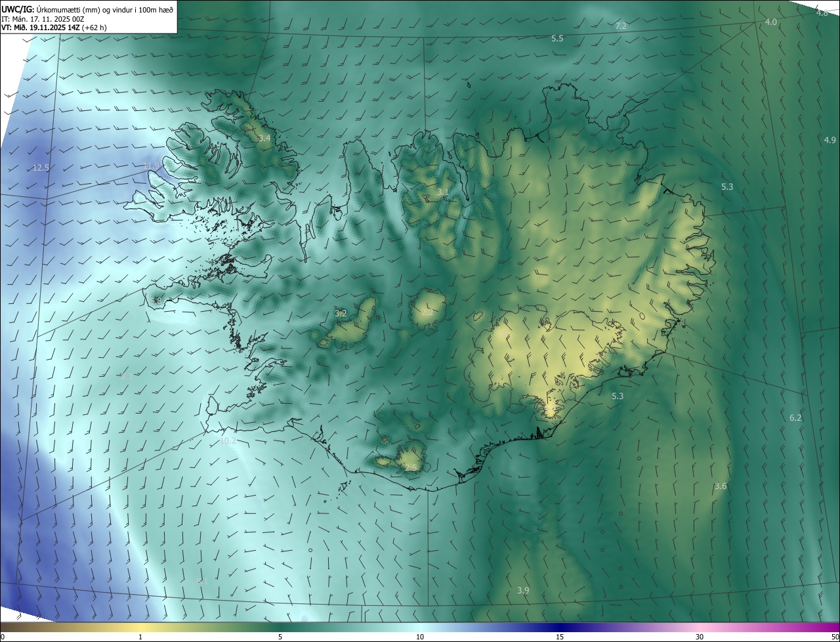Click the 3.6 value southeast of Iceland

pyautogui.click(x=721, y=486)
